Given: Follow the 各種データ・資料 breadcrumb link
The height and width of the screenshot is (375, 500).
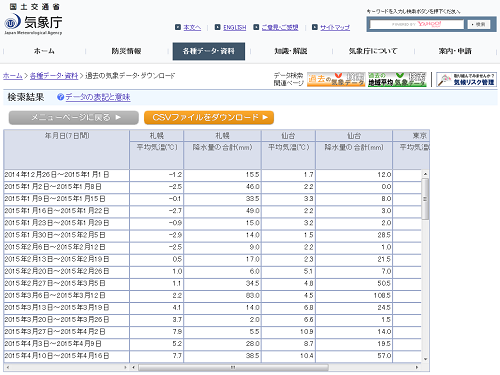Looking at the screenshot, I should (x=54, y=76).
